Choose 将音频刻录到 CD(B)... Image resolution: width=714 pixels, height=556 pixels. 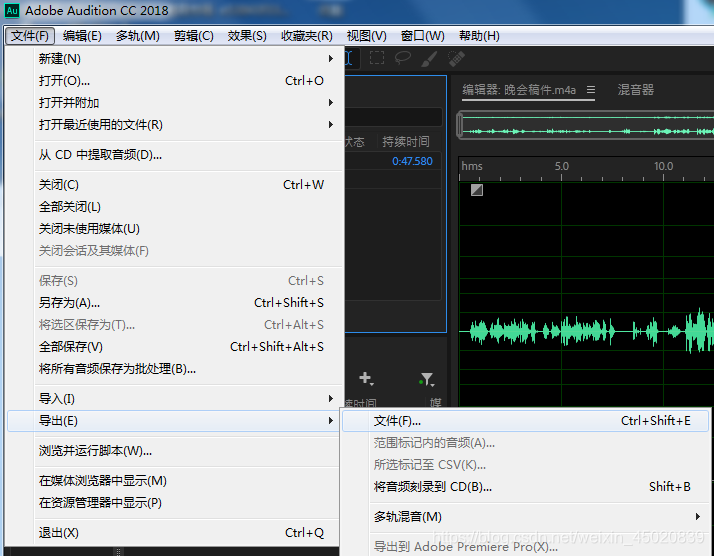pyautogui.click(x=525, y=487)
